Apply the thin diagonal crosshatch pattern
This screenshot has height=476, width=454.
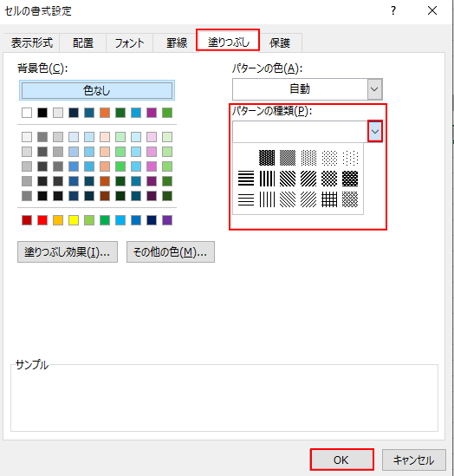(350, 199)
